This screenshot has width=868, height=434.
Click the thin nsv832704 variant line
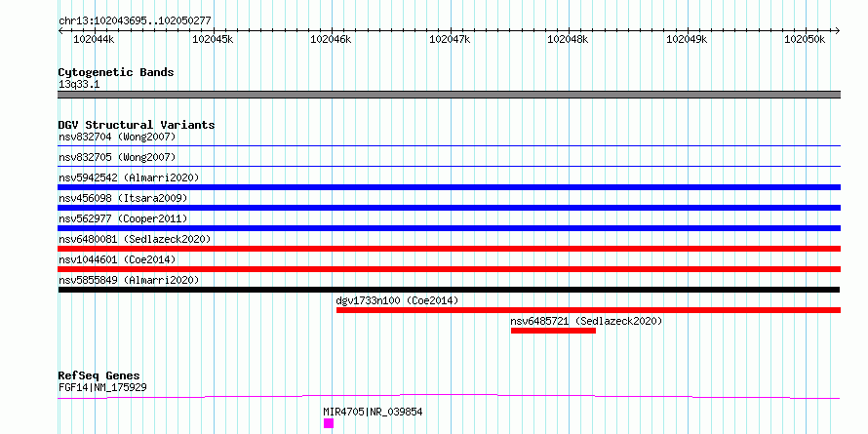point(449,146)
